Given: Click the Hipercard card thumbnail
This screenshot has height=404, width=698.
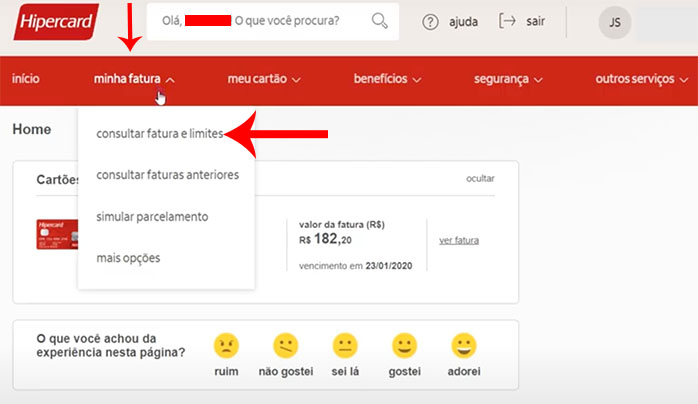Looking at the screenshot, I should [x=57, y=234].
